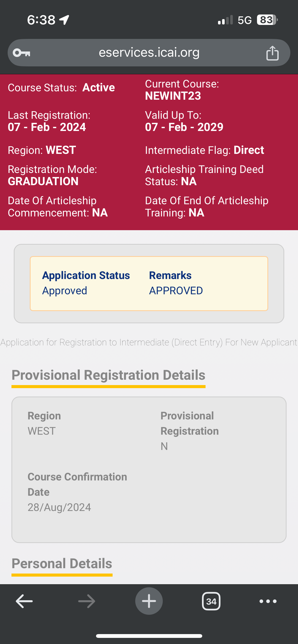This screenshot has height=644, width=298.
Task: Tap the cellular signal bars icon
Action: tap(225, 20)
